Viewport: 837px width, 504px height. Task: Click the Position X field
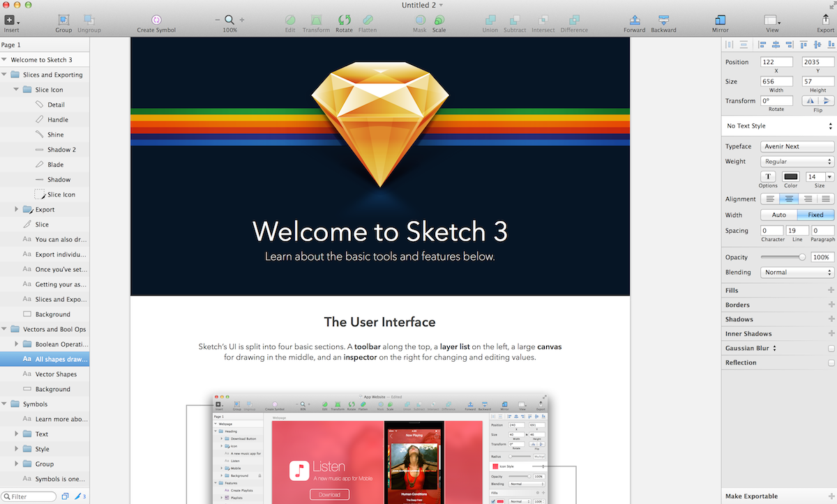click(776, 62)
